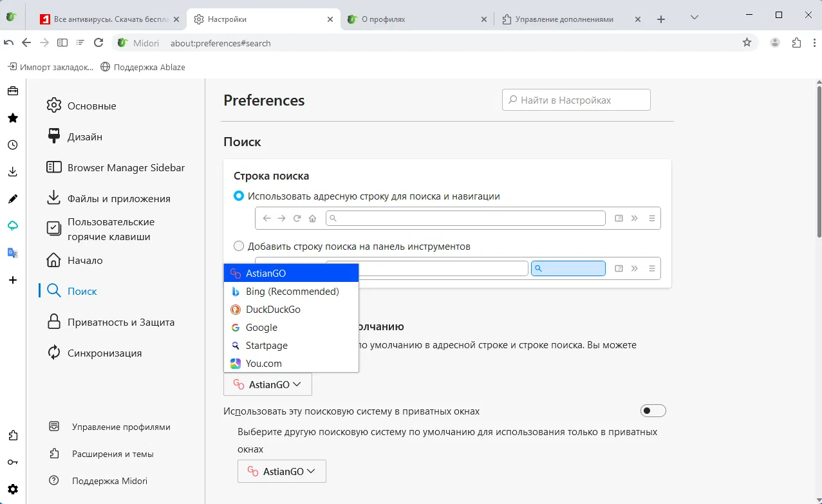Open 'Приватность и Защита' settings section
This screenshot has height=504, width=822.
[121, 322]
